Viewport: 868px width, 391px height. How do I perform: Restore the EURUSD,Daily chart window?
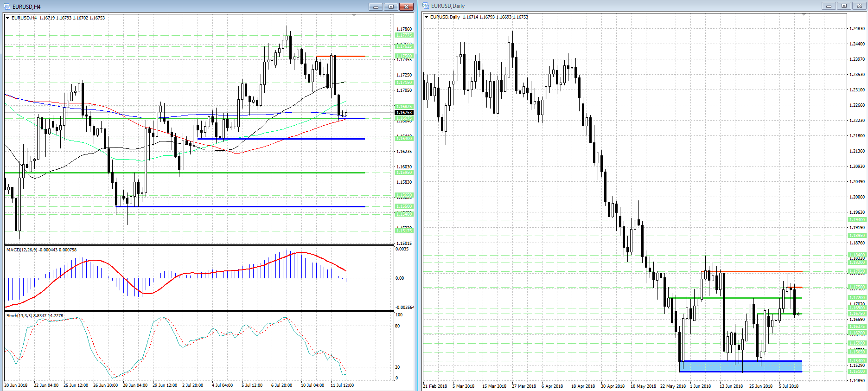[844, 6]
